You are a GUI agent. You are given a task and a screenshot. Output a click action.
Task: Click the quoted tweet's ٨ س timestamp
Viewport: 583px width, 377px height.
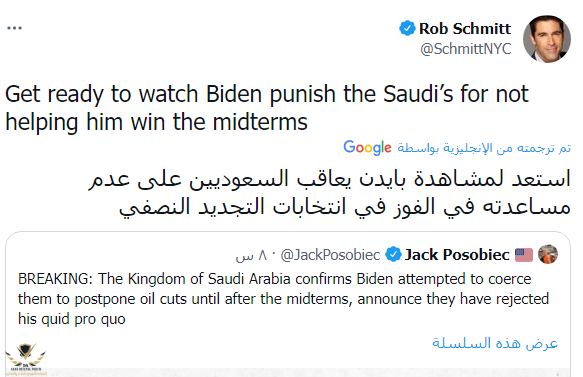251,255
